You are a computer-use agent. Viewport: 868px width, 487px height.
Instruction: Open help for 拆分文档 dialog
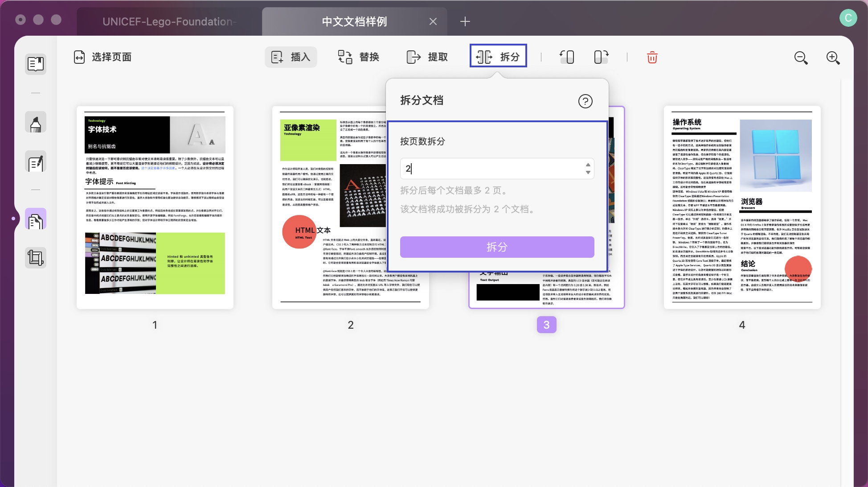click(x=585, y=101)
